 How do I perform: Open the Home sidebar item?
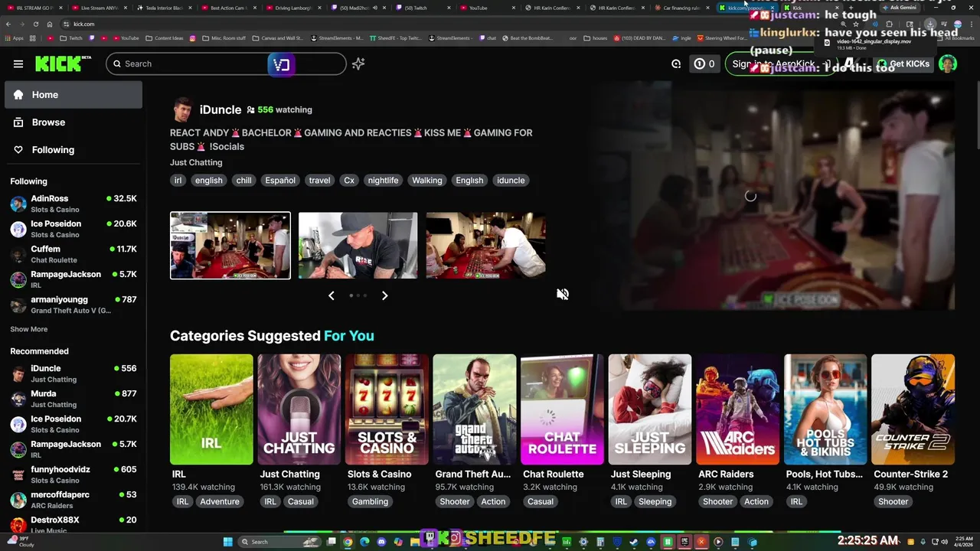pos(73,95)
